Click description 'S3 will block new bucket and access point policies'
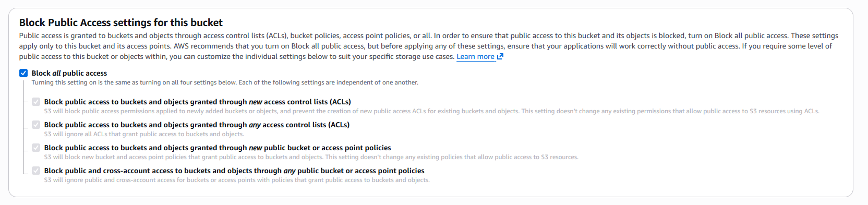Image resolution: width=868 pixels, height=205 pixels. pos(311,157)
